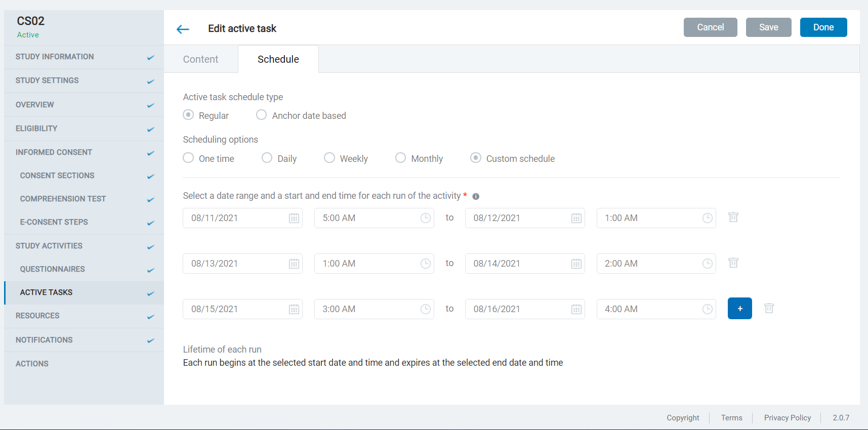The image size is (868, 430).
Task: Choose Daily scheduling option
Action: pyautogui.click(x=267, y=158)
